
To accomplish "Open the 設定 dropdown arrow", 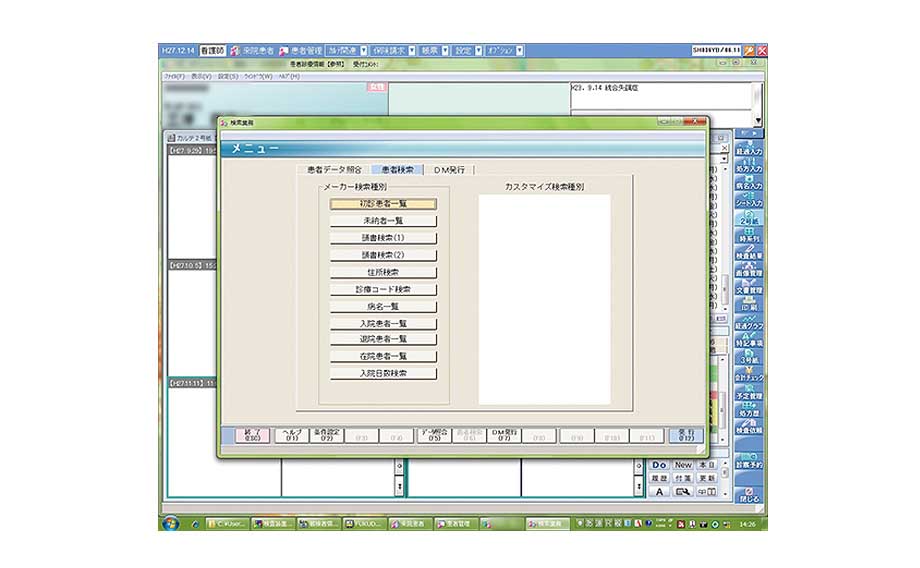I will (x=479, y=50).
